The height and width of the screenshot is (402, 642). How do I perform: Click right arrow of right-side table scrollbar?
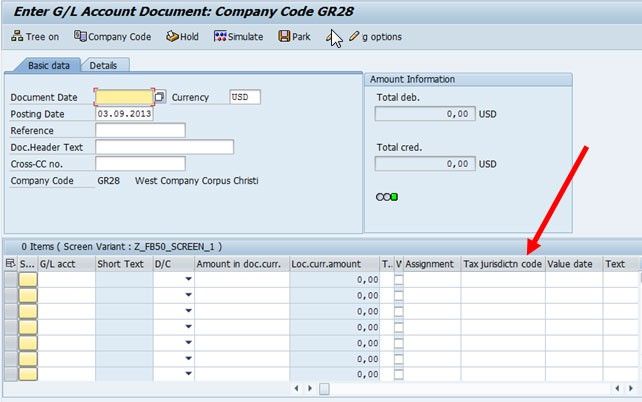(631, 388)
